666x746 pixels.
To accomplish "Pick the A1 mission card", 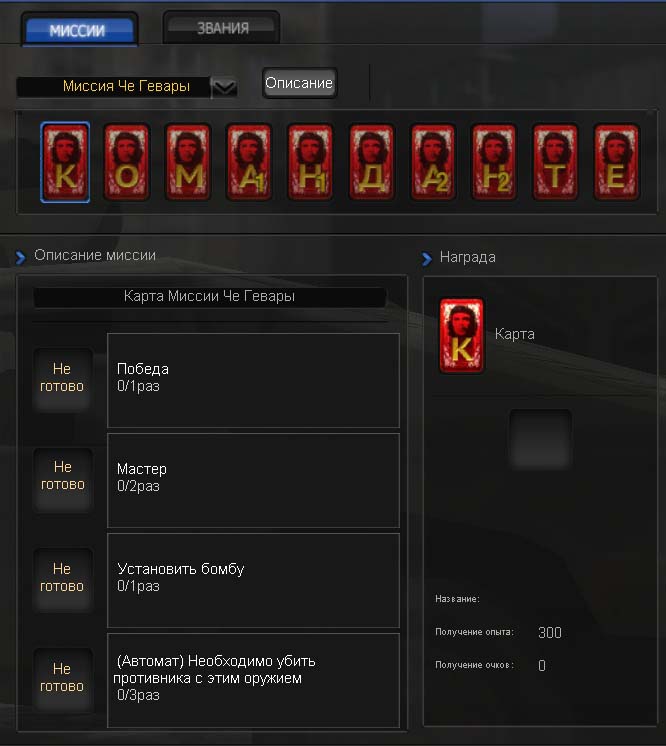I will (249, 162).
